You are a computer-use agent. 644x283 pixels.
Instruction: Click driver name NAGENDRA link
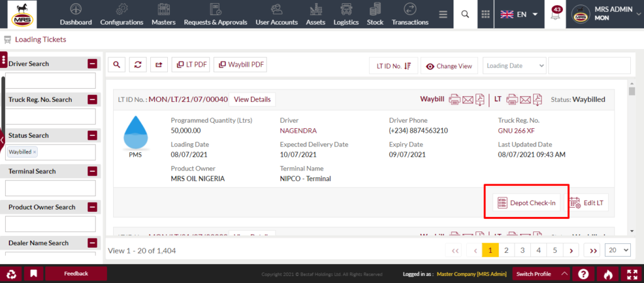[298, 131]
